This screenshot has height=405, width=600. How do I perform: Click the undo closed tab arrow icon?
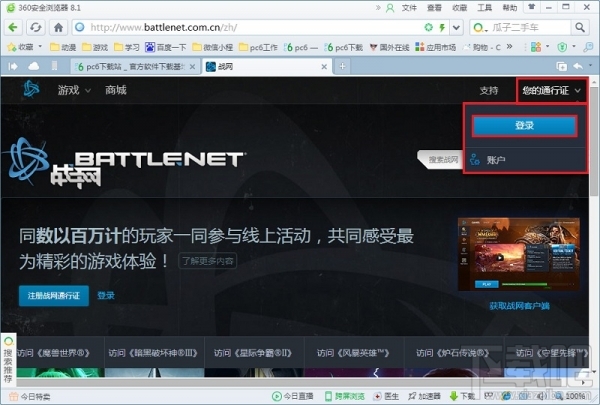click(x=578, y=67)
